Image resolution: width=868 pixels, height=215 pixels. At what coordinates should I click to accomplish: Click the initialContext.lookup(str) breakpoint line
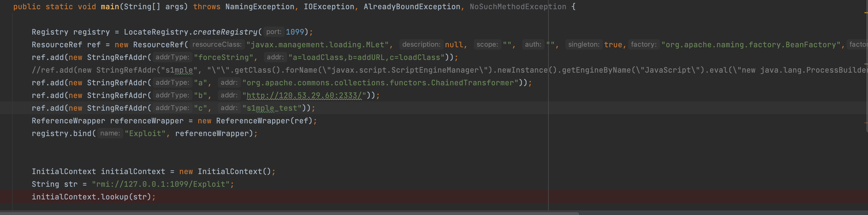pos(434,197)
